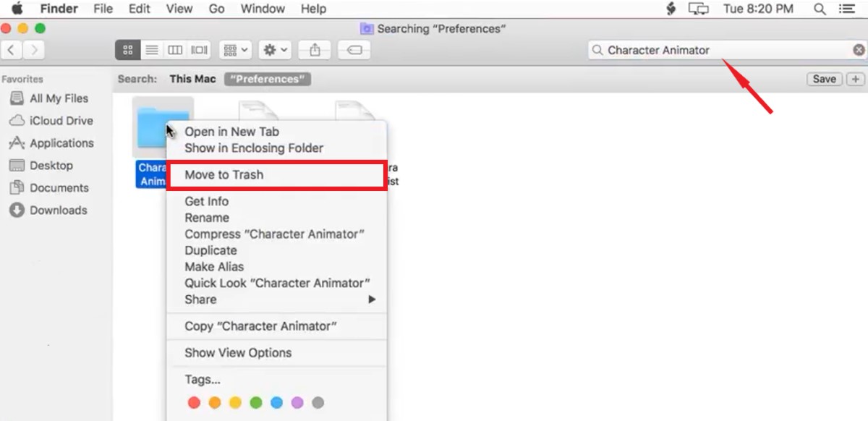Choose Show View Options
Screen dimensions: 868x421
[238, 353]
